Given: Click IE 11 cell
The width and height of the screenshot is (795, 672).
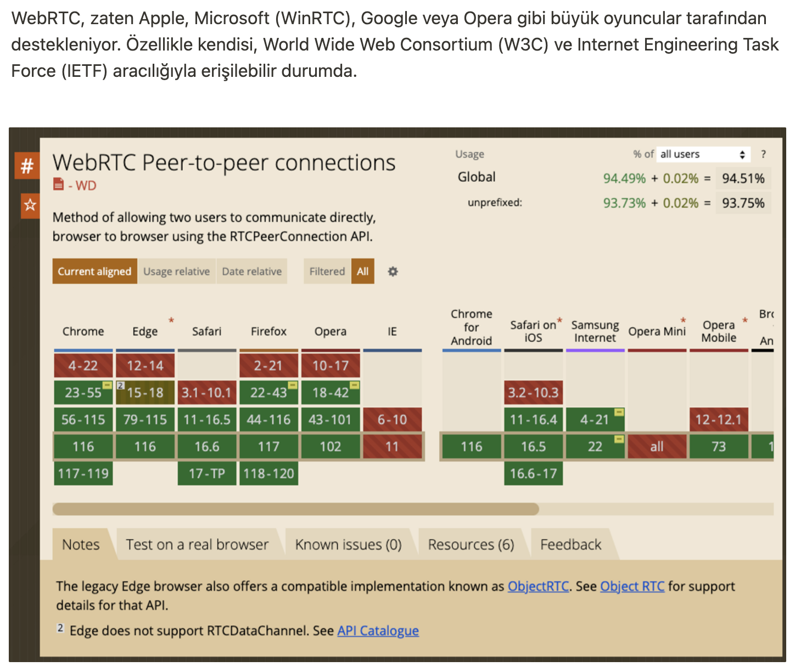Looking at the screenshot, I should 393,446.
